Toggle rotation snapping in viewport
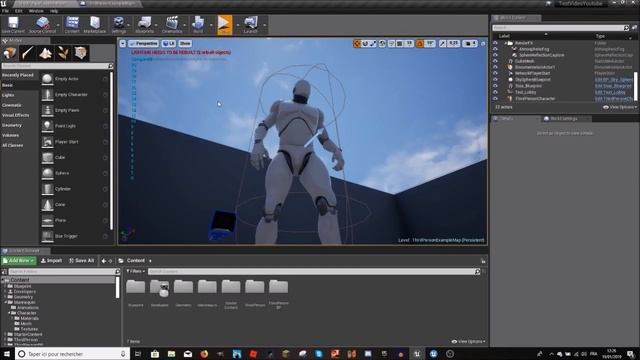This screenshot has height=360, width=640. tap(420, 43)
